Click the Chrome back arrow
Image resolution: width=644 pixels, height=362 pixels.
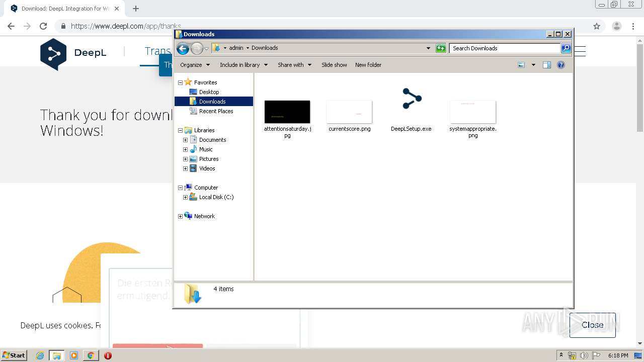11,26
